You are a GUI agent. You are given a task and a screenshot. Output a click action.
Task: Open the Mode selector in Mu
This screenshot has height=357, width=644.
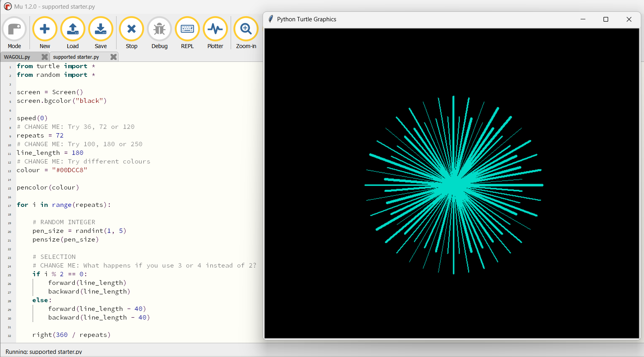tap(14, 33)
